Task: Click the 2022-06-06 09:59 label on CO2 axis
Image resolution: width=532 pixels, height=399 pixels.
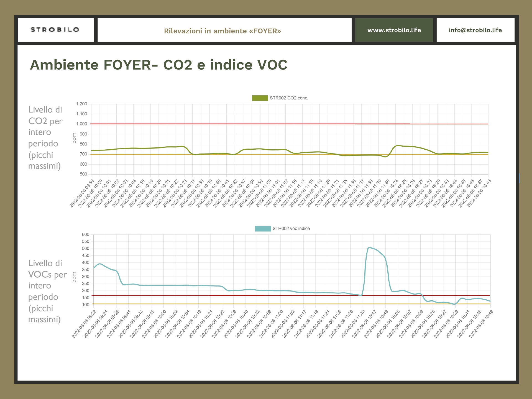Action: (x=82, y=193)
